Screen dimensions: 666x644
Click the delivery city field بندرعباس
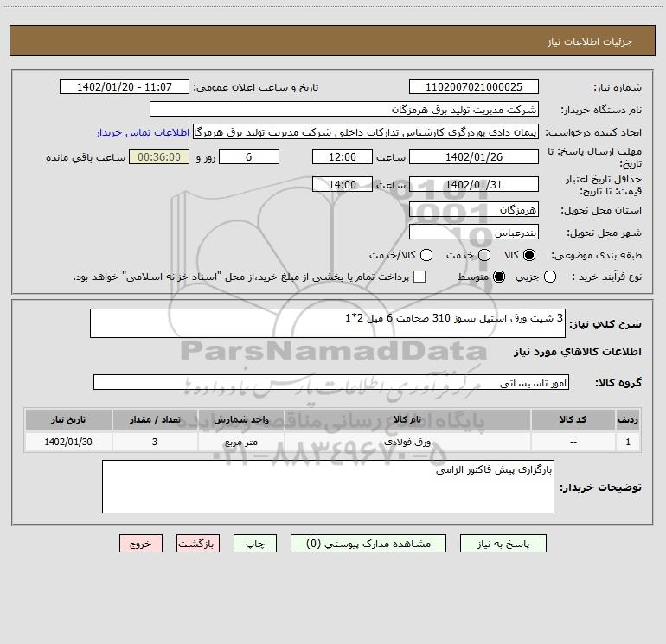click(x=474, y=233)
